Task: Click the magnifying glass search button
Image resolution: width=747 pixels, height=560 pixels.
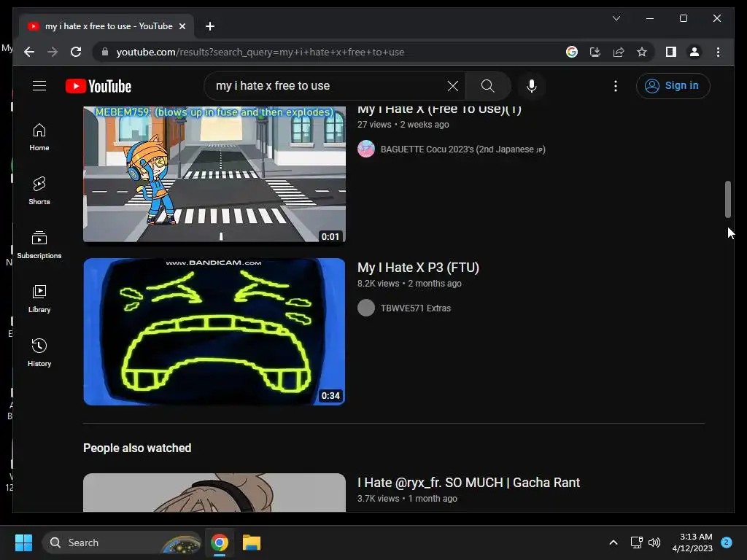Action: [x=487, y=86]
